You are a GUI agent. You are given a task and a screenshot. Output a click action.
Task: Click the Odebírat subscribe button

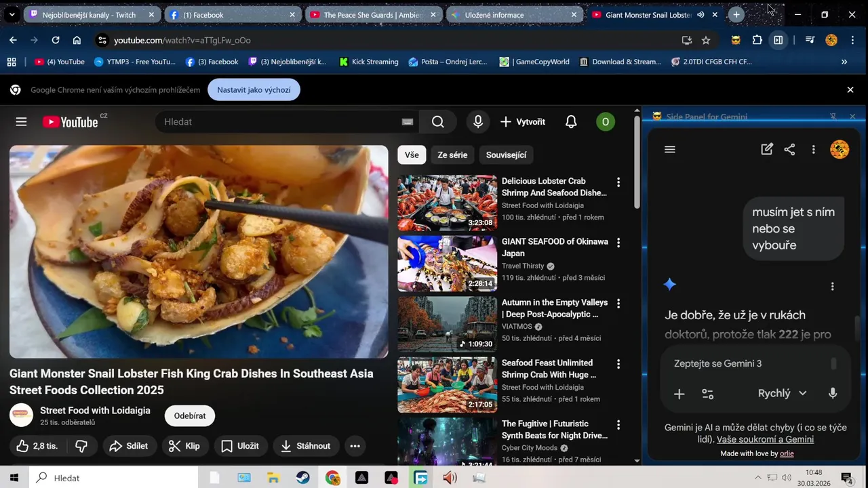190,416
